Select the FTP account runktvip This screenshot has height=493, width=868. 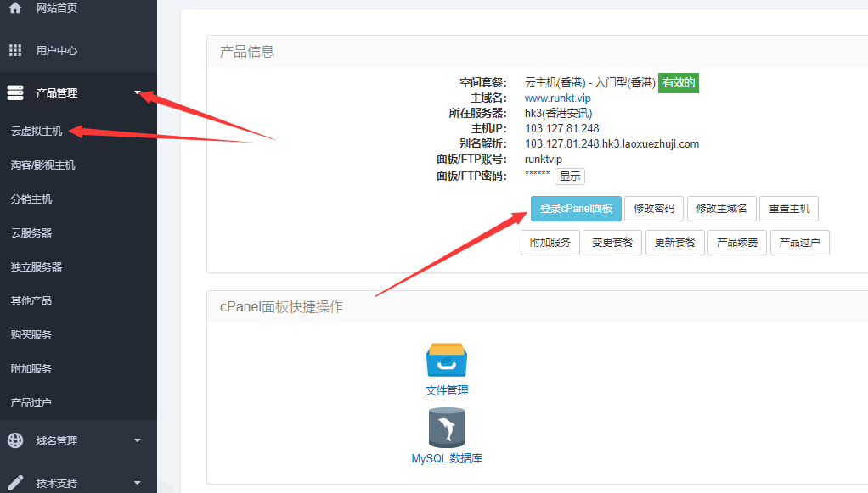543,160
